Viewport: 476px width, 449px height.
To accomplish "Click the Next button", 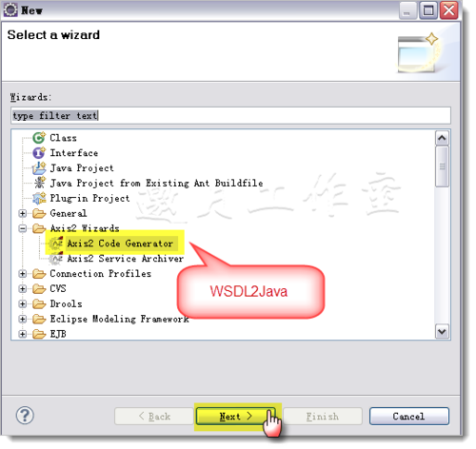I will pyautogui.click(x=236, y=417).
